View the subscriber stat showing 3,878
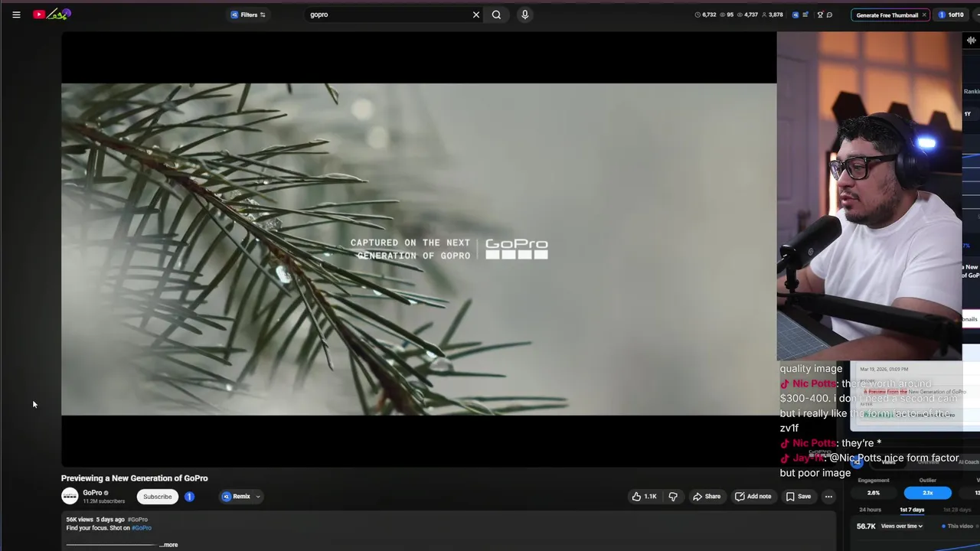The width and height of the screenshot is (980, 551). pyautogui.click(x=772, y=15)
